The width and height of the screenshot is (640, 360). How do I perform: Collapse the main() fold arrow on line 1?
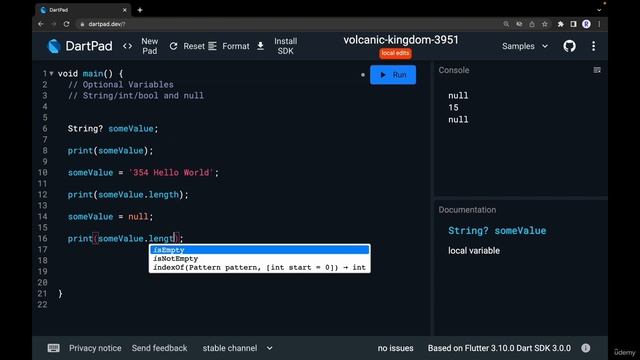[x=51, y=73]
